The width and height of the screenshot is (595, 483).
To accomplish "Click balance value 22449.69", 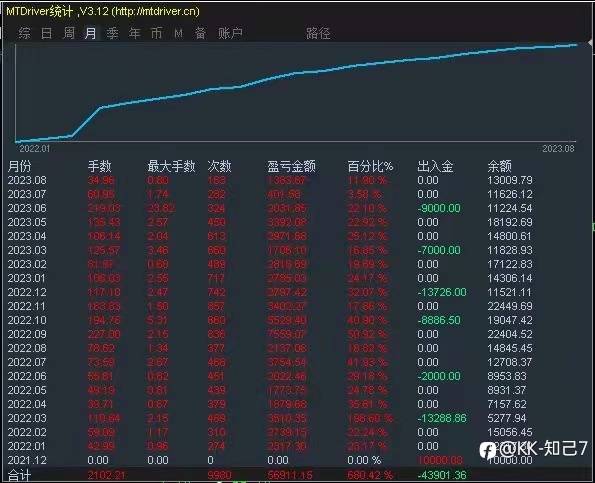I will [x=510, y=306].
